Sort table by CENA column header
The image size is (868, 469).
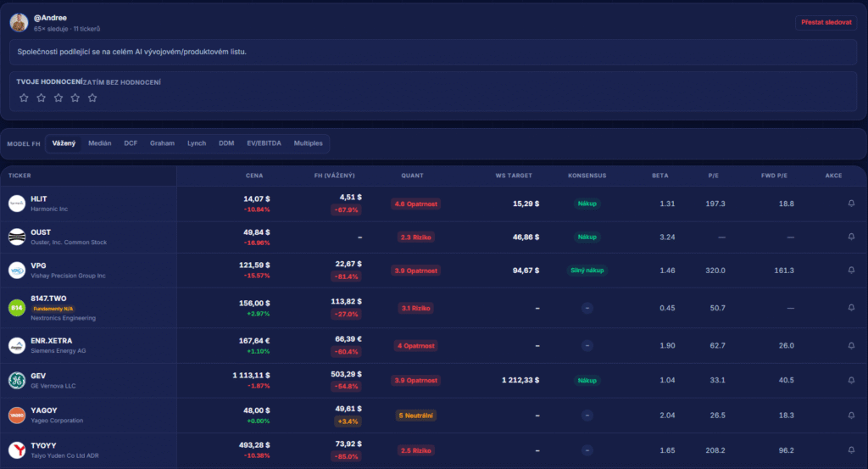coord(254,176)
